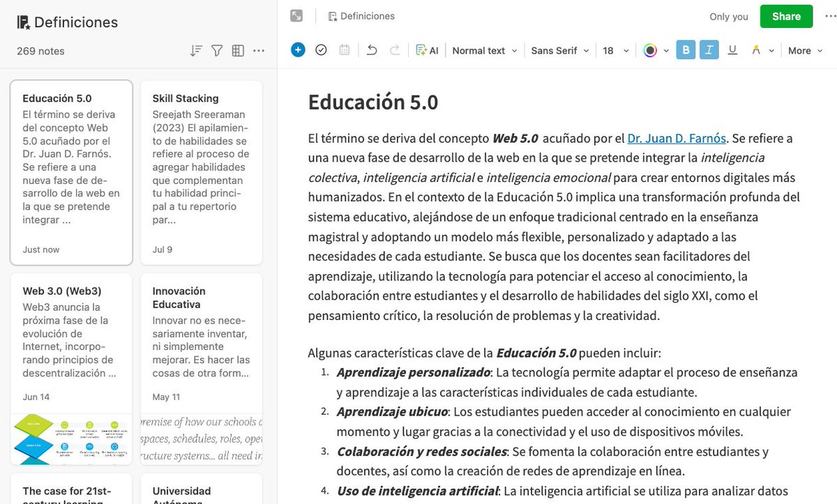Viewport: 837px width, 504px height.
Task: Click the italic text inteligencia emocional
Action: coord(548,177)
